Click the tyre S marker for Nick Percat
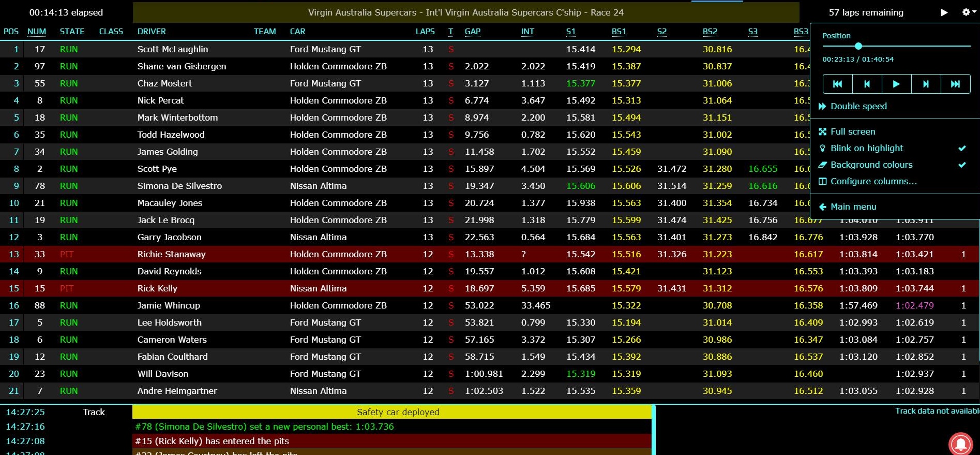The image size is (980, 455). tap(451, 100)
